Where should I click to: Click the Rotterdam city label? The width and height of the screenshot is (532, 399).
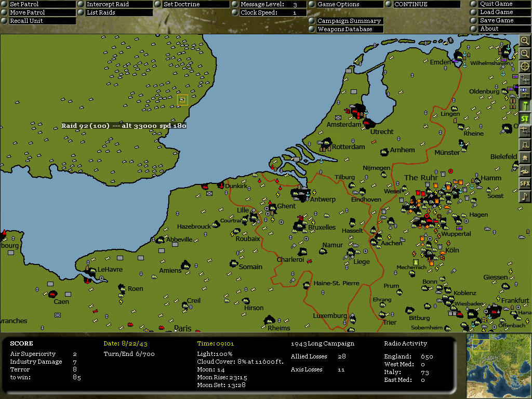(x=349, y=147)
